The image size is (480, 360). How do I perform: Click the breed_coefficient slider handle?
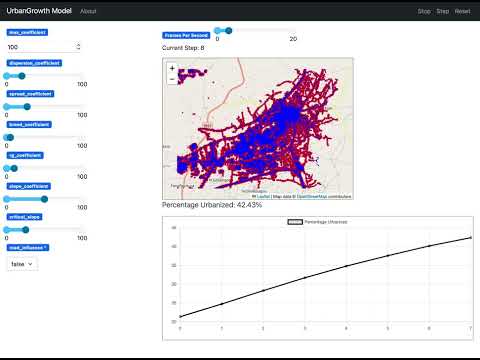click(10, 137)
